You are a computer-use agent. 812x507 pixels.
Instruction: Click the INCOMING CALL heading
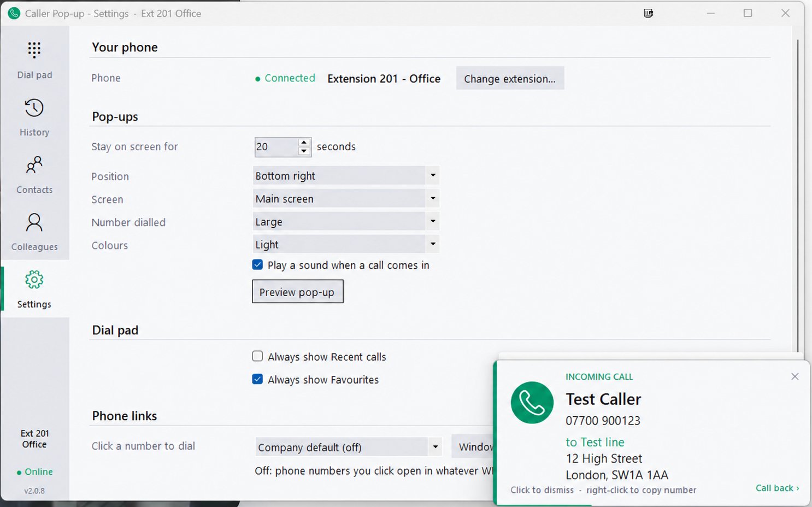point(599,377)
